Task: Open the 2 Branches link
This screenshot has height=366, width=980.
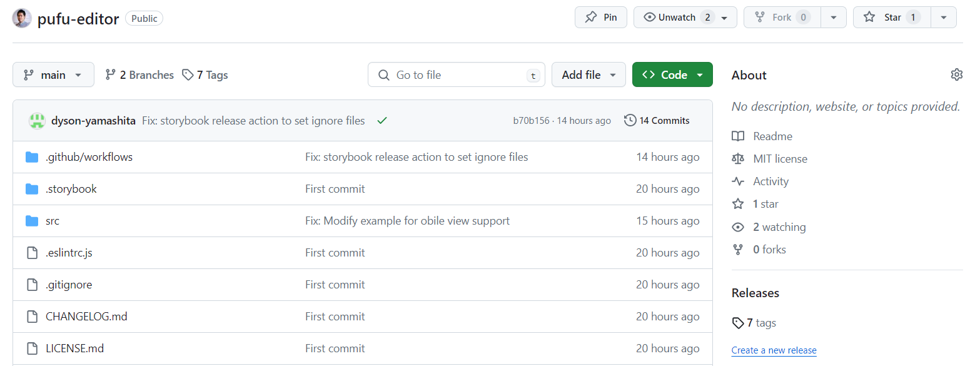Action: (139, 75)
